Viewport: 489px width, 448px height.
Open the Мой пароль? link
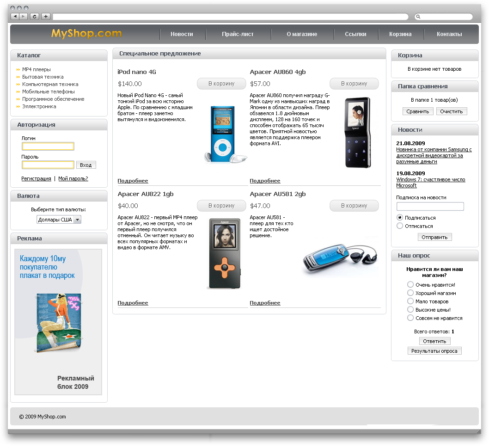73,178
